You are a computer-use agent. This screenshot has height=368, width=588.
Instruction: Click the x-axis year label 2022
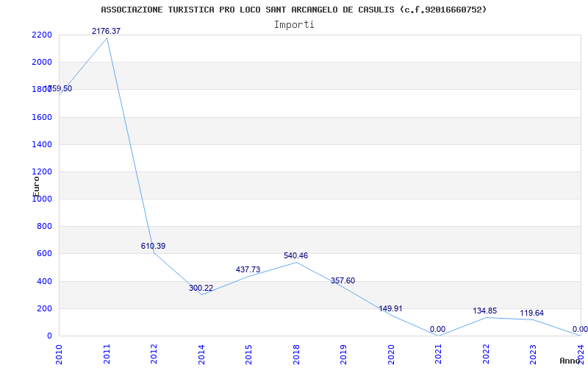click(486, 354)
